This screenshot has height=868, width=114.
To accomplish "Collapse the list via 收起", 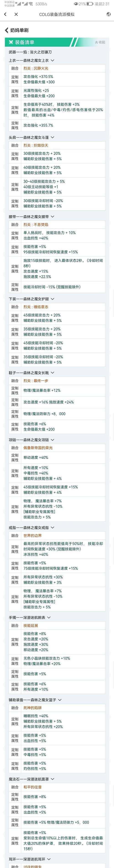I will [x=100, y=42].
